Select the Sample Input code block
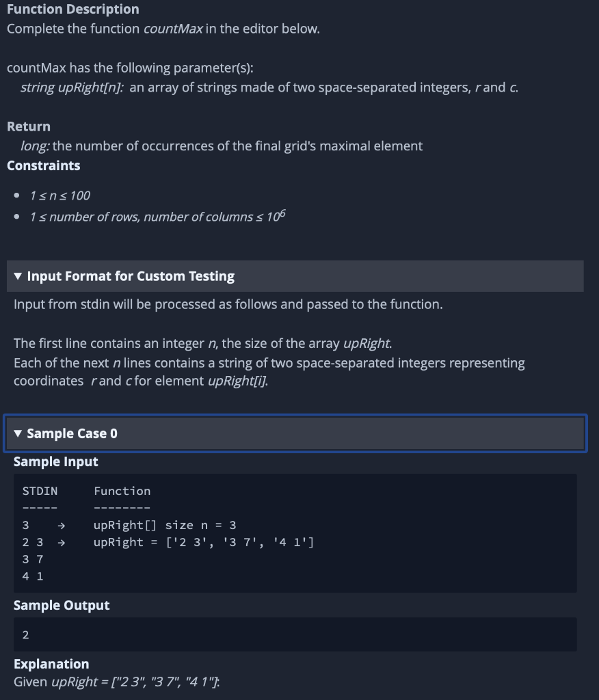 [294, 533]
